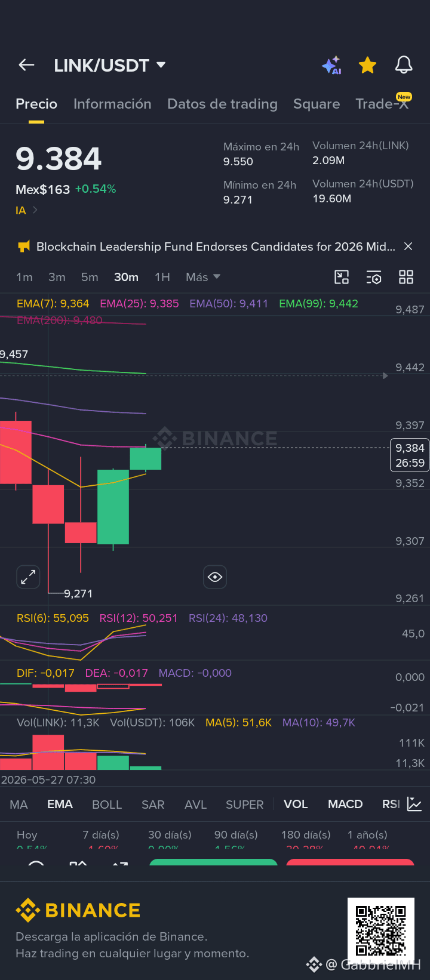Tap the EMA(50) indicator legend
The image size is (430, 980).
coord(229,304)
